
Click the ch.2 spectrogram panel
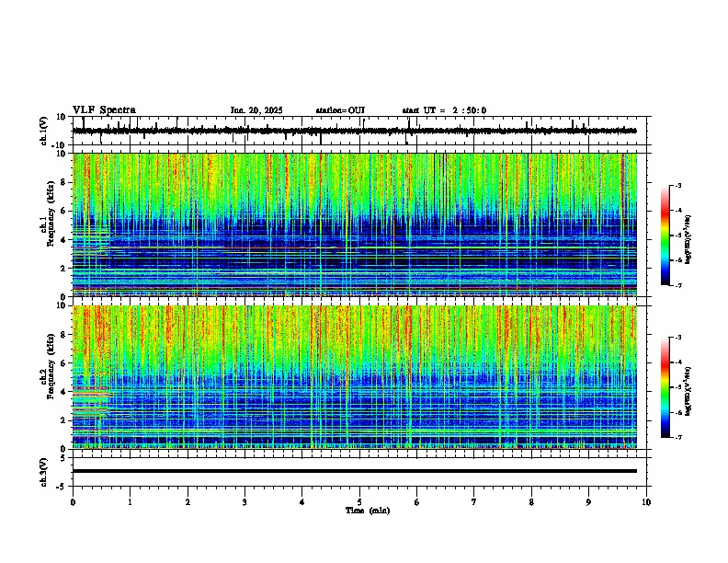(x=354, y=377)
